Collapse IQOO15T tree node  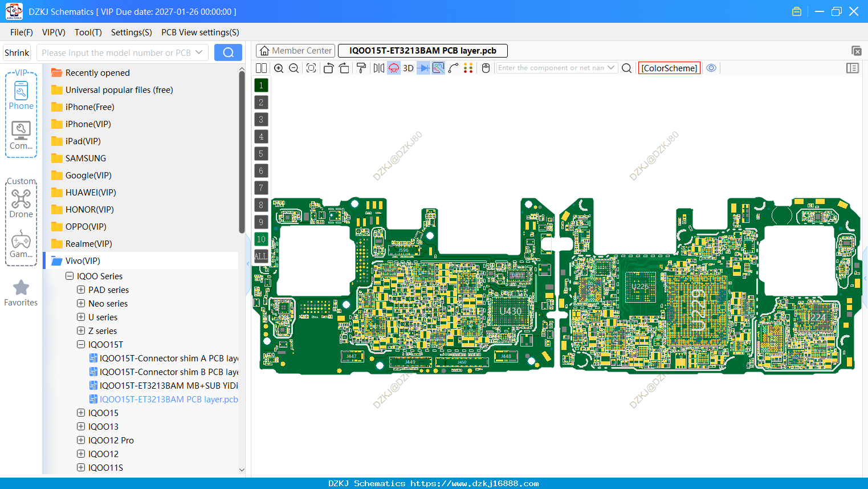click(x=81, y=344)
